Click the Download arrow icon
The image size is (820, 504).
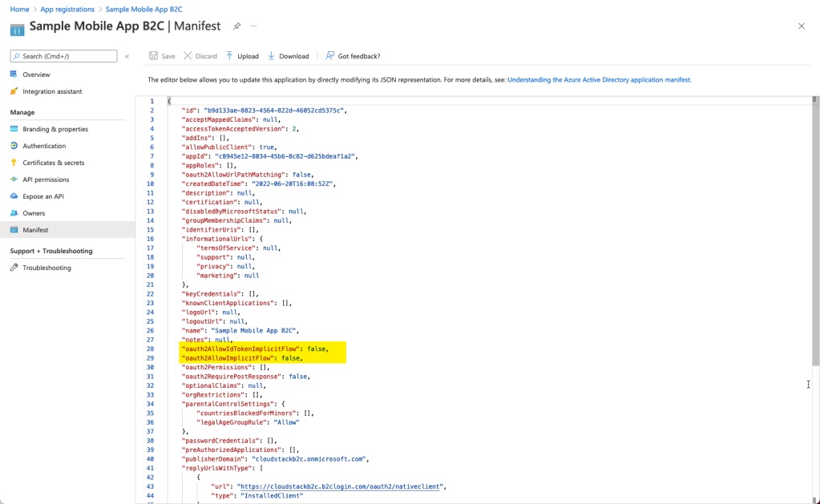click(x=272, y=56)
